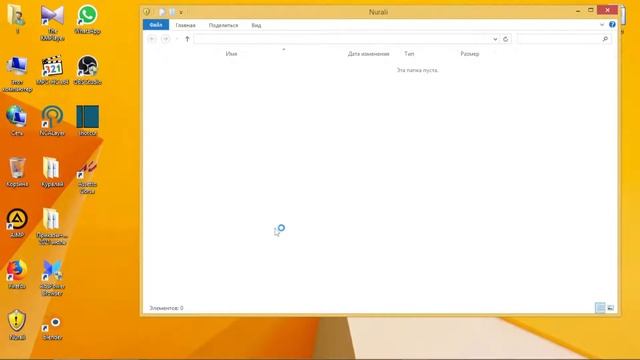The image size is (640, 360).
Task: Open the Корзина recycle bin
Action: pos(17,172)
